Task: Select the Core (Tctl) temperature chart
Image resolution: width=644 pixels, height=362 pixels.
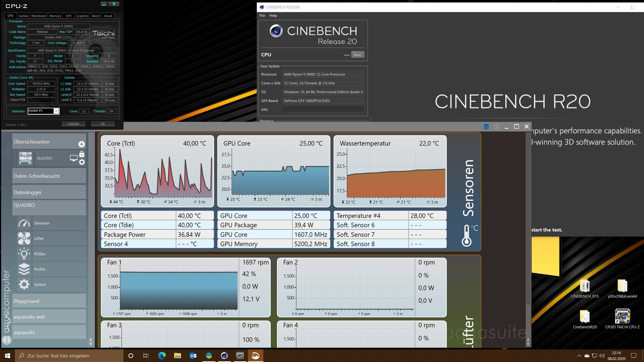Action: (157, 171)
